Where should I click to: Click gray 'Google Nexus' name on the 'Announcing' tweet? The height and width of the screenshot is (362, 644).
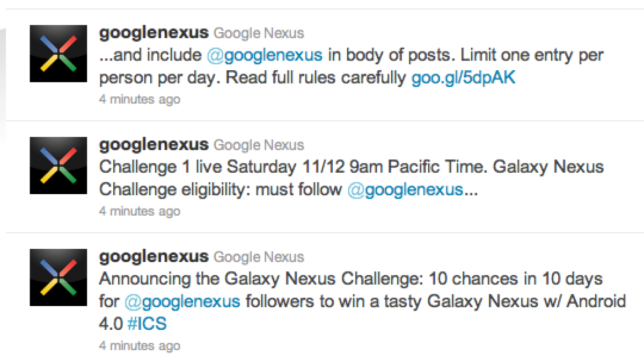click(259, 257)
